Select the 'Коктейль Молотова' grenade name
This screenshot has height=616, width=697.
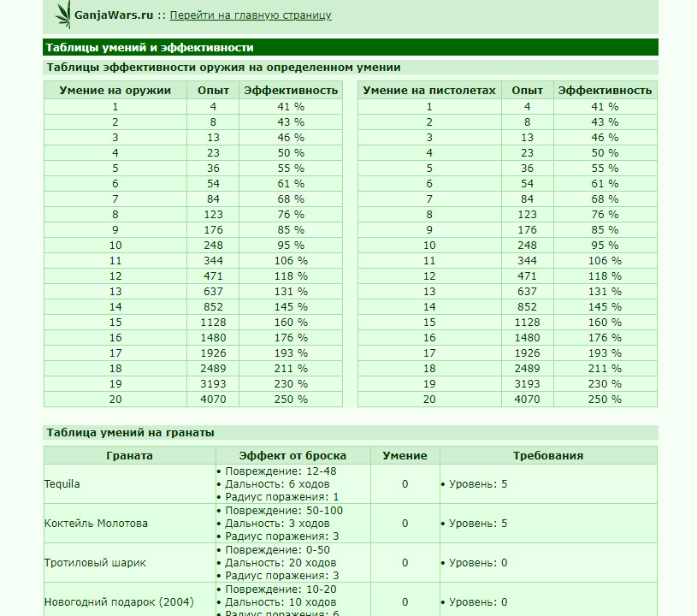(96, 524)
